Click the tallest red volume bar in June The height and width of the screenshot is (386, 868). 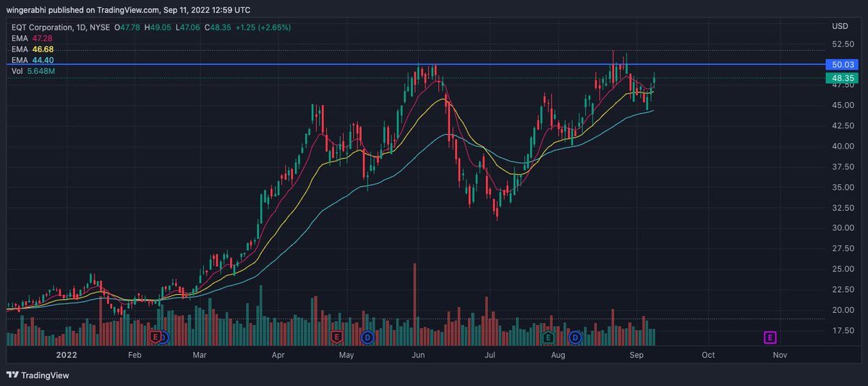point(415,303)
